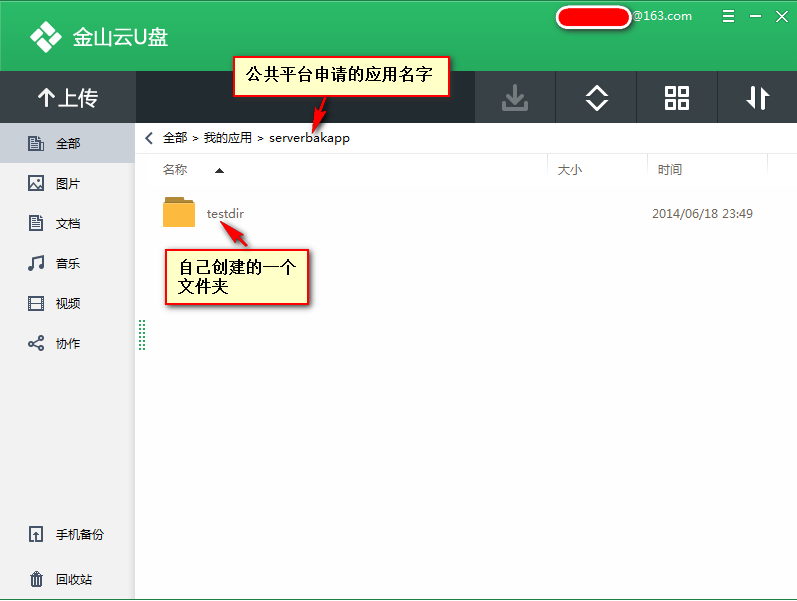Click the @163.com account label

tap(662, 16)
